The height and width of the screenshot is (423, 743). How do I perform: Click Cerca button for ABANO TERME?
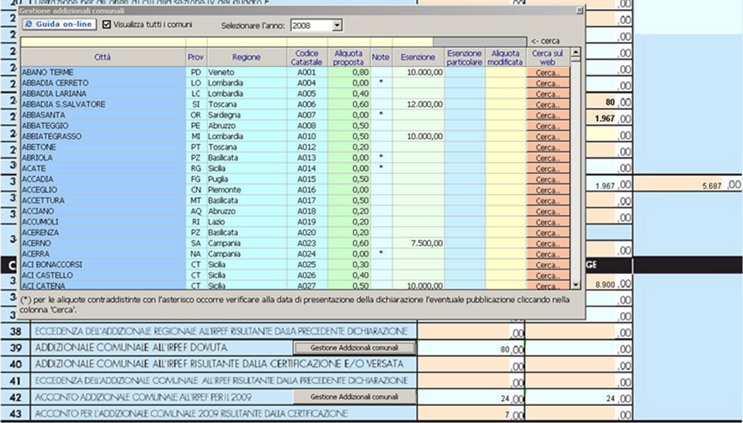(546, 73)
